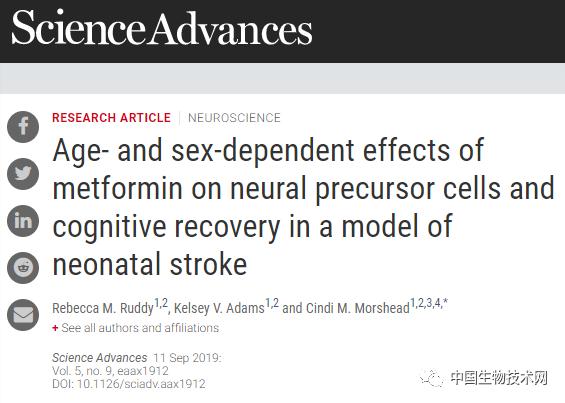Click author Rebecca M. Ruddy
This screenshot has height=403, width=565.
click(103, 308)
